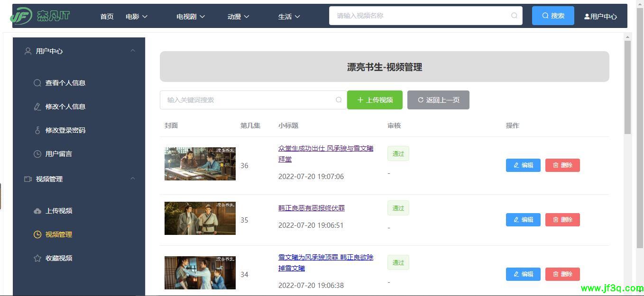Expand the 电影 dropdown menu
Image resolution: width=644 pixels, height=296 pixels.
tap(137, 17)
